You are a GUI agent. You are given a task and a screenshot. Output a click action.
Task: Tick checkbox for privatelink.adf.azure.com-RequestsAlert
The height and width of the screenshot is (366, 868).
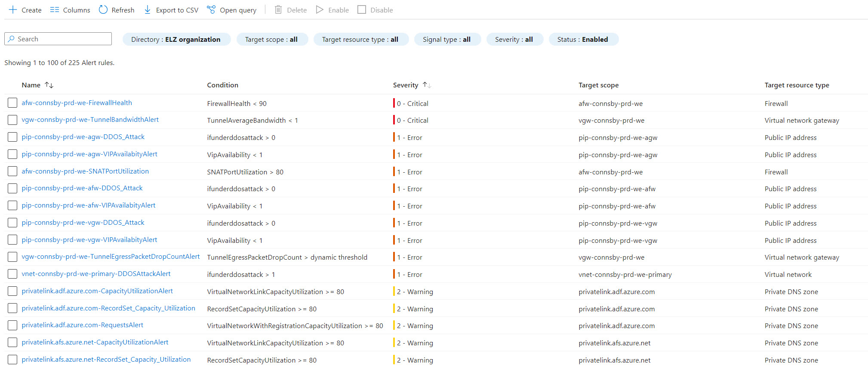pyautogui.click(x=12, y=325)
